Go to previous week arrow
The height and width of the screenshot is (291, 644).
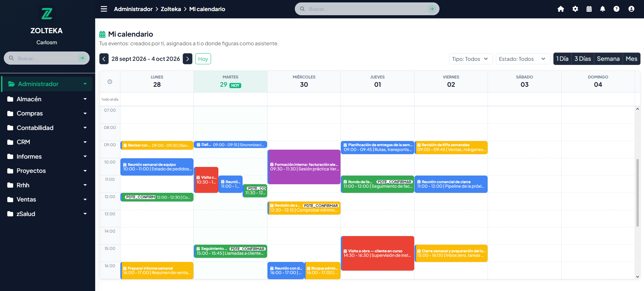point(104,59)
